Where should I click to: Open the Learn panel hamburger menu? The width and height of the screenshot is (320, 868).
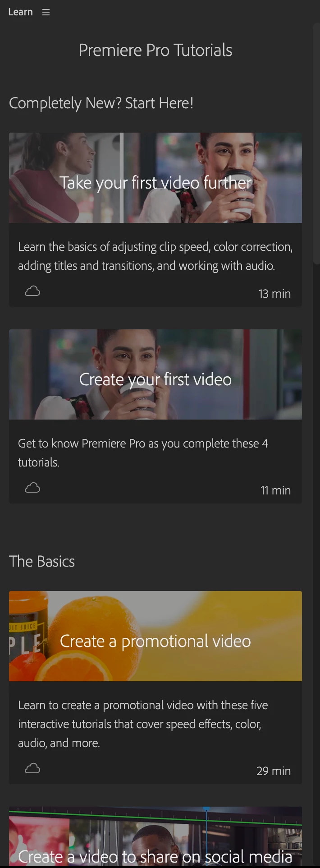pyautogui.click(x=46, y=12)
